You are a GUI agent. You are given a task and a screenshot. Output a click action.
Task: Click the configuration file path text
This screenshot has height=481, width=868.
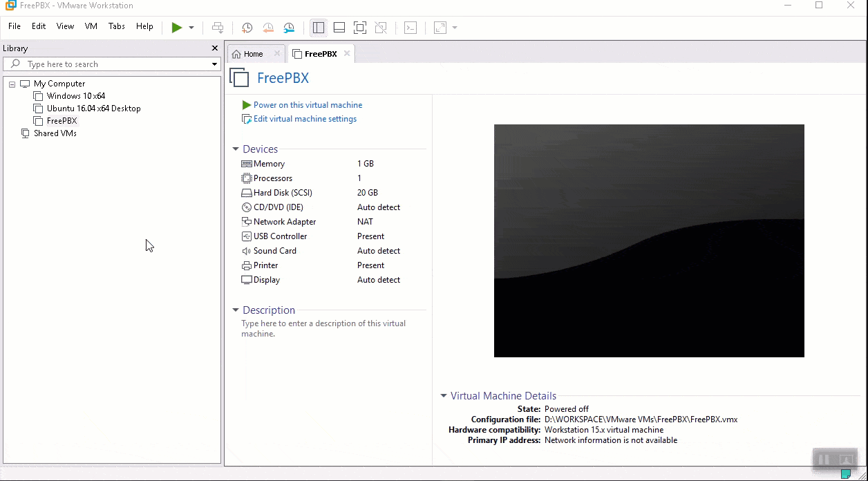point(641,419)
